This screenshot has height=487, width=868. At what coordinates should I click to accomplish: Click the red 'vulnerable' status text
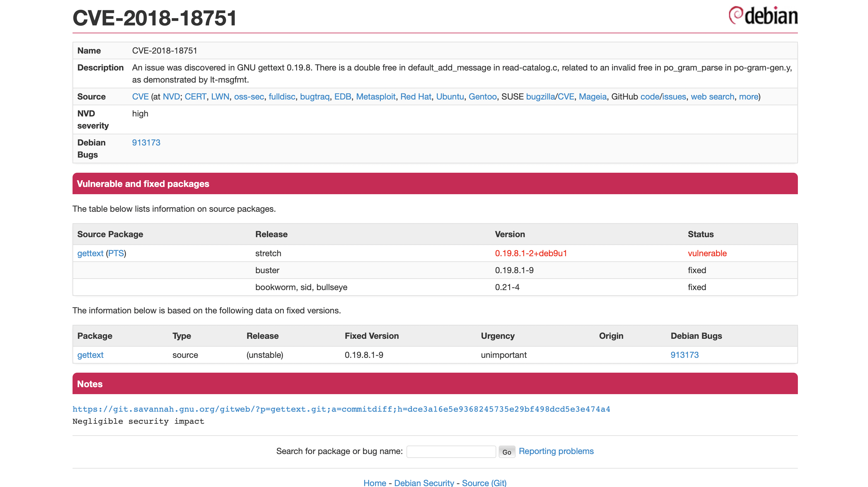(x=707, y=253)
